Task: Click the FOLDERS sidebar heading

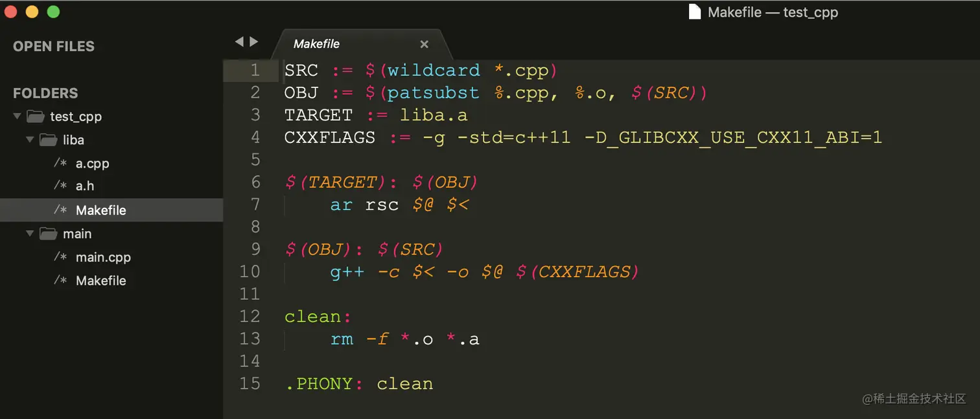Action: [45, 93]
